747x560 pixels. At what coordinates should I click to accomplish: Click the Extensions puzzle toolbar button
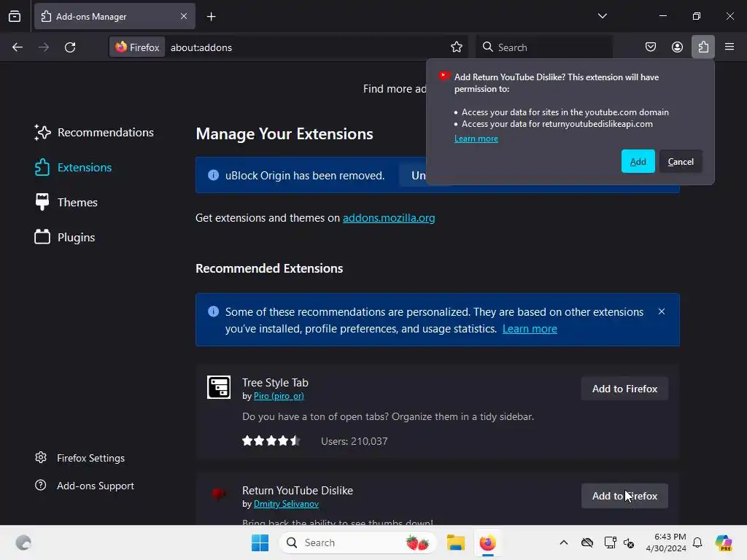(703, 47)
